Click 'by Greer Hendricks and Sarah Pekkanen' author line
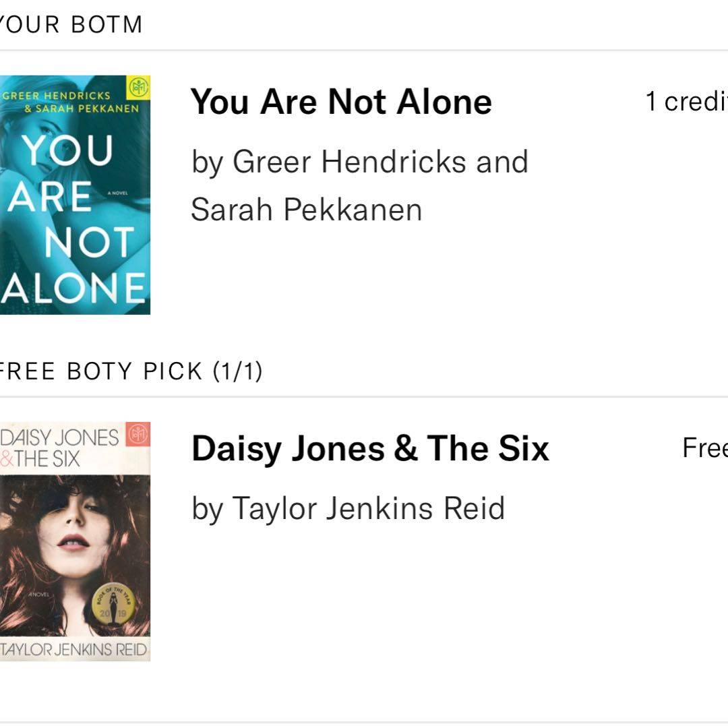 pyautogui.click(x=359, y=185)
